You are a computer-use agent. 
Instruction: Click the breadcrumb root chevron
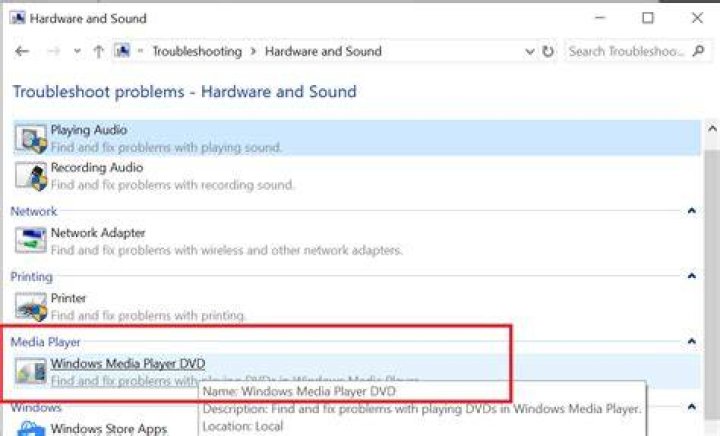tap(140, 51)
